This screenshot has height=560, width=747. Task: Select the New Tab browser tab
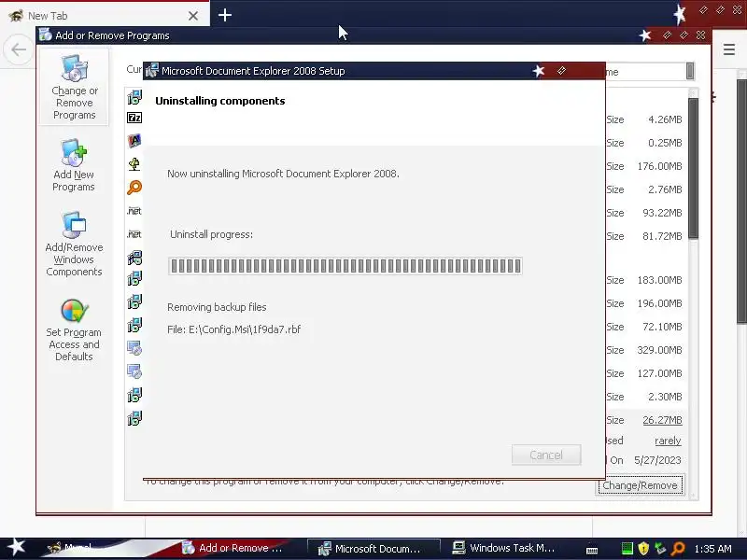coord(105,16)
